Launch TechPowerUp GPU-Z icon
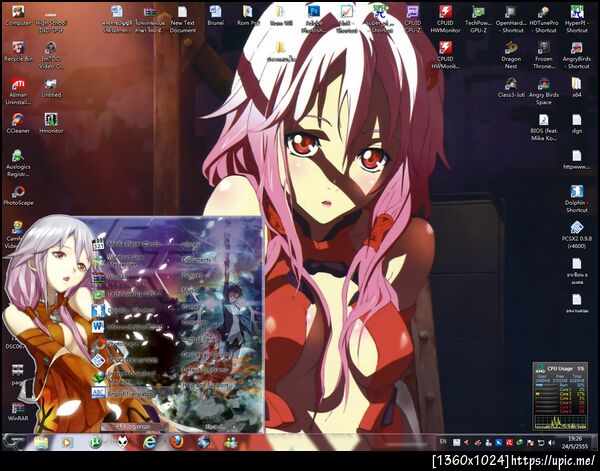 pos(478,19)
